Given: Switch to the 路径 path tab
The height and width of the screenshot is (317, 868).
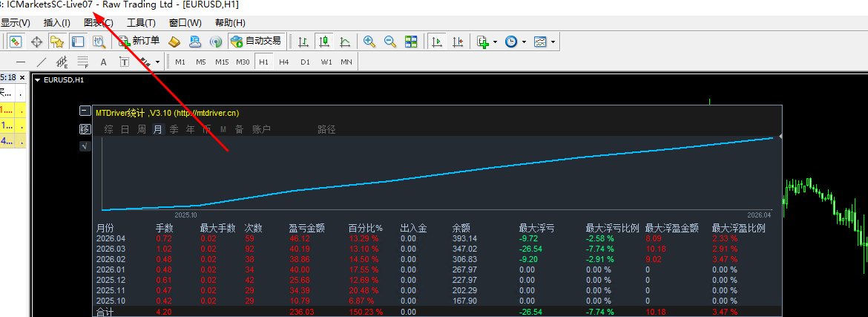Looking at the screenshot, I should click(326, 130).
